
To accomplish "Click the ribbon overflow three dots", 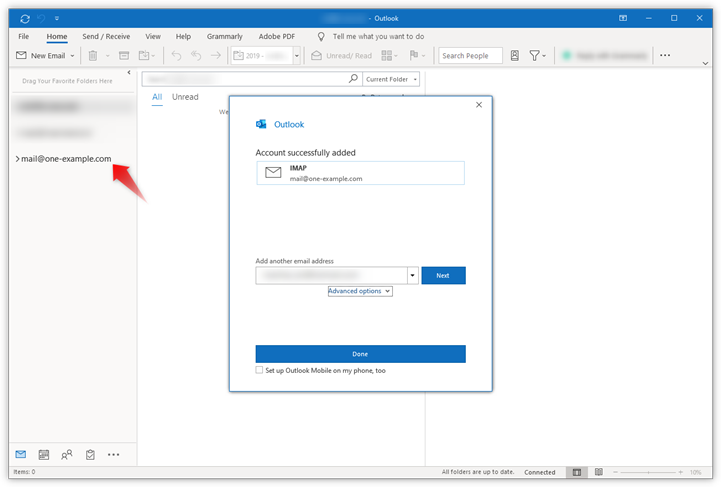I will click(665, 55).
